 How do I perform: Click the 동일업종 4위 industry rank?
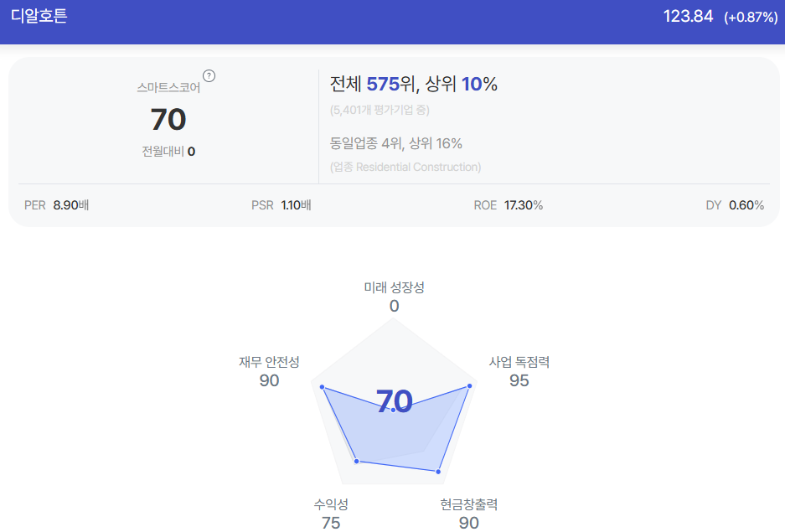click(x=366, y=143)
